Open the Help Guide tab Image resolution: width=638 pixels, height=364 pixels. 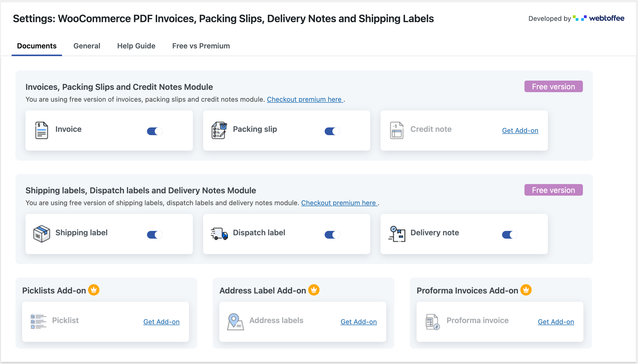click(x=136, y=46)
